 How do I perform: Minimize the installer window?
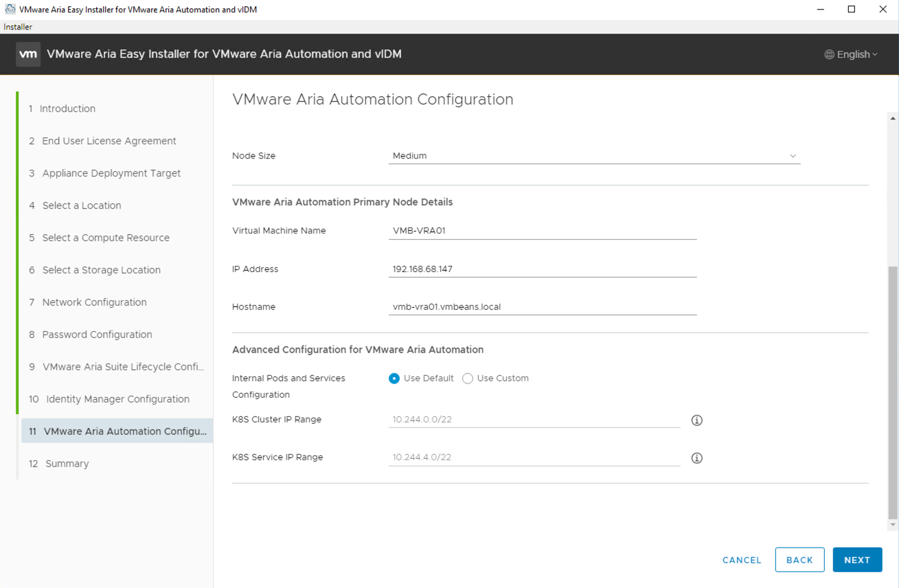point(820,10)
